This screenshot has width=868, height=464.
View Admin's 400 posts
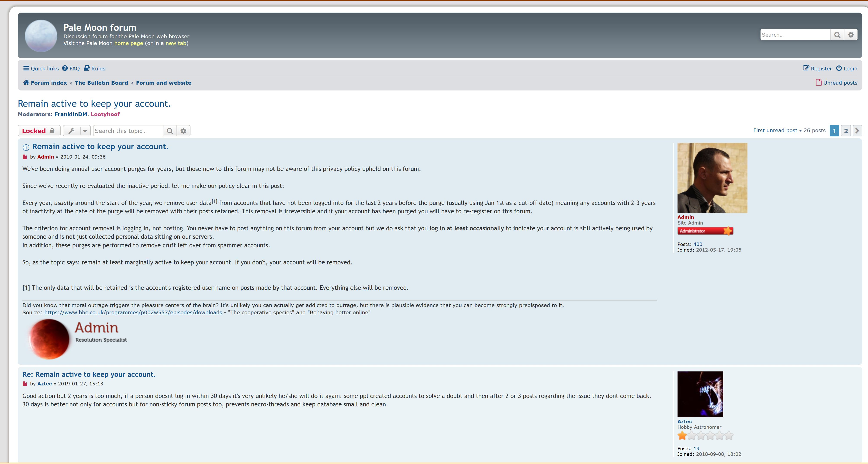tap(698, 244)
